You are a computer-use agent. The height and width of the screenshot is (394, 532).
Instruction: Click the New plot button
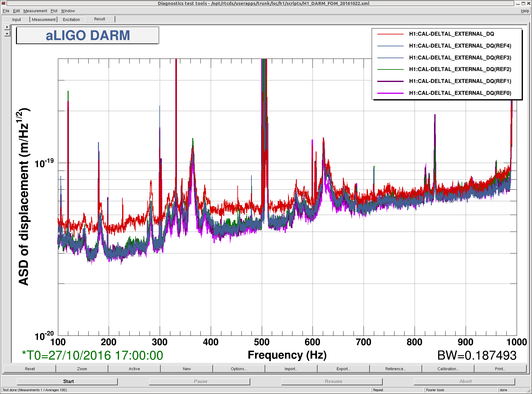(x=187, y=369)
